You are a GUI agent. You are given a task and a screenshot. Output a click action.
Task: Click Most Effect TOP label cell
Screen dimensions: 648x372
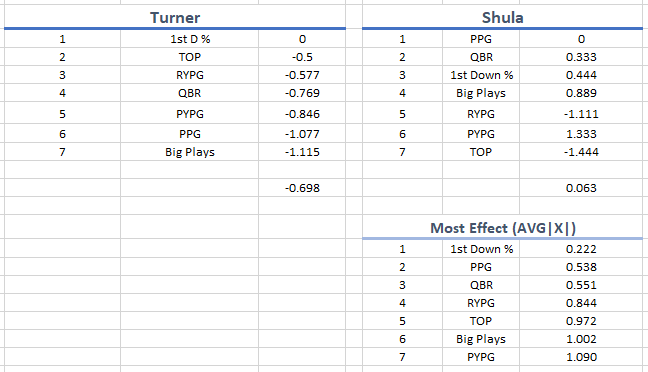481,321
